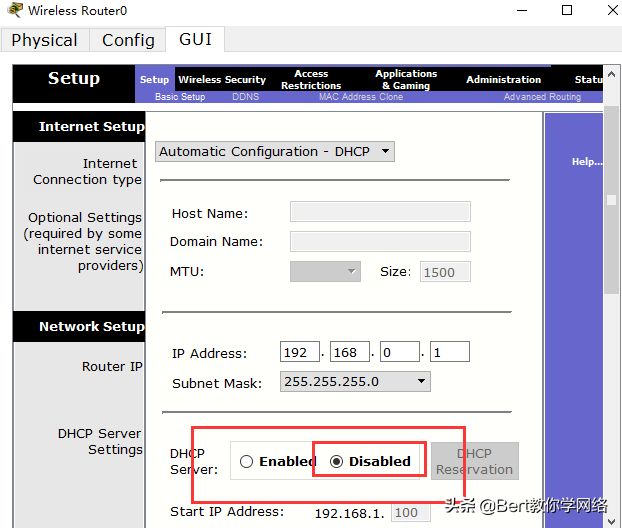Open Advanced Routing sub-tab
The width and height of the screenshot is (622, 528).
(542, 97)
